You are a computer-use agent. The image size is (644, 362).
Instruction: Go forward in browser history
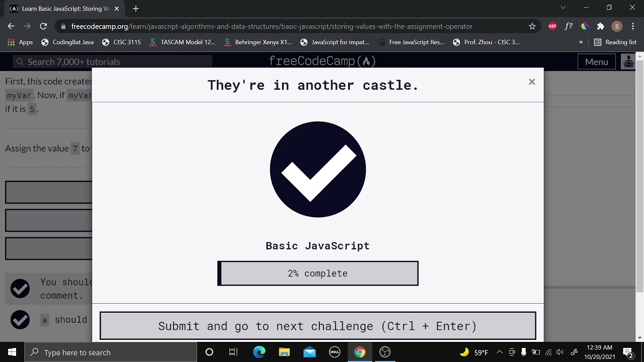27,26
